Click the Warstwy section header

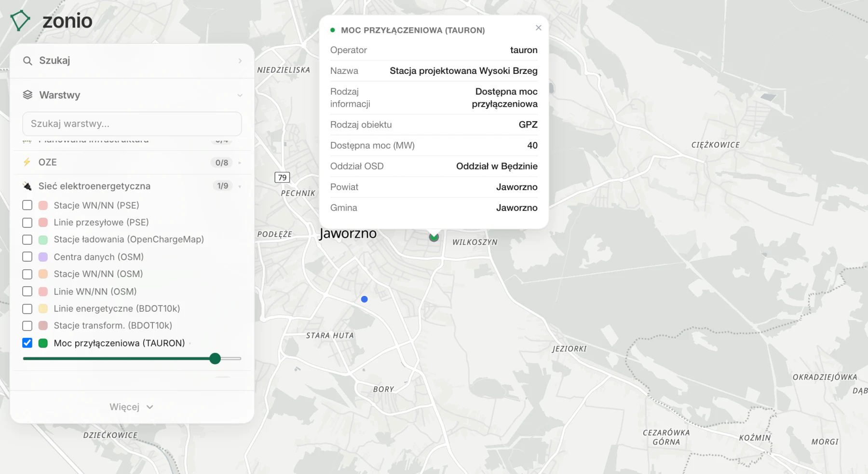[x=132, y=95]
